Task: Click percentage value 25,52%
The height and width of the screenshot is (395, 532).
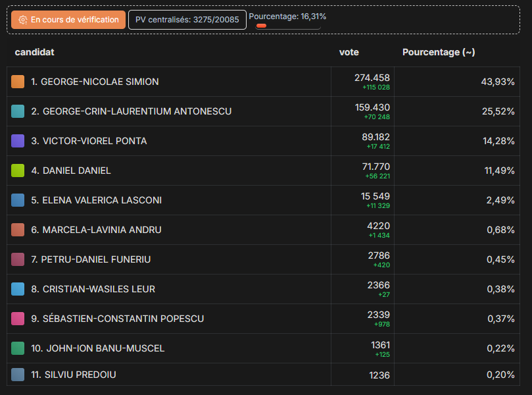Action: click(x=498, y=111)
